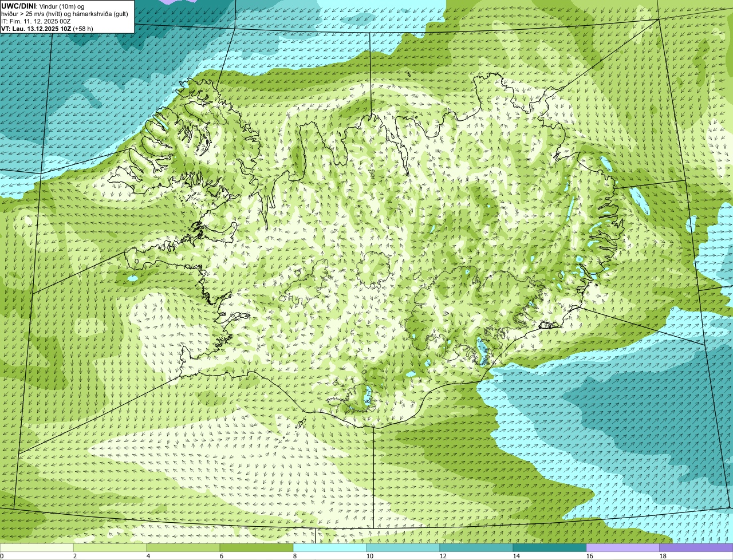The width and height of the screenshot is (733, 560).
Task: Click the 4–6 m/s green legend swatch
Action: pos(183,547)
